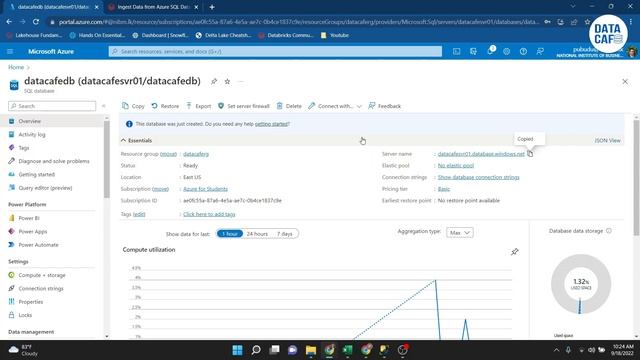The image size is (640, 360).
Task: Collapse the left navigation menu
Action: tap(104, 106)
